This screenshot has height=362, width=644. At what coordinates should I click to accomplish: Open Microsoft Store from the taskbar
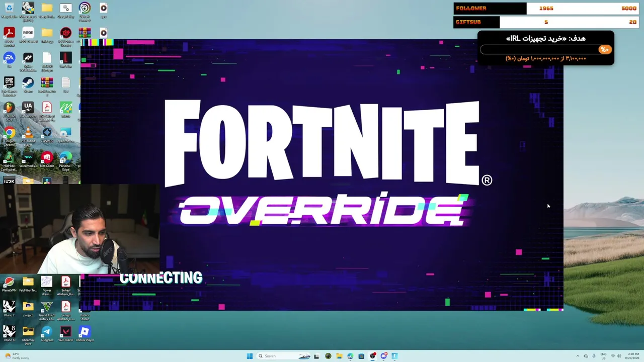click(x=361, y=356)
